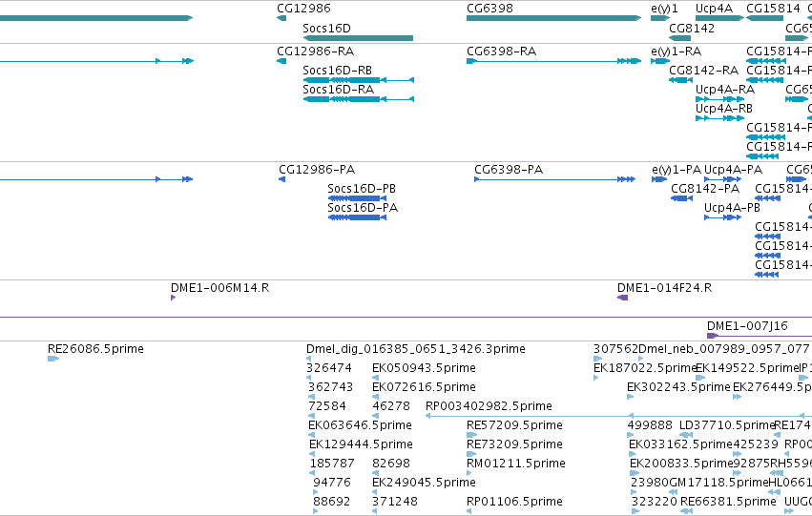Viewport: 812px width, 516px height.
Task: Click the teal CG6398 gene span bar
Action: pos(553,18)
